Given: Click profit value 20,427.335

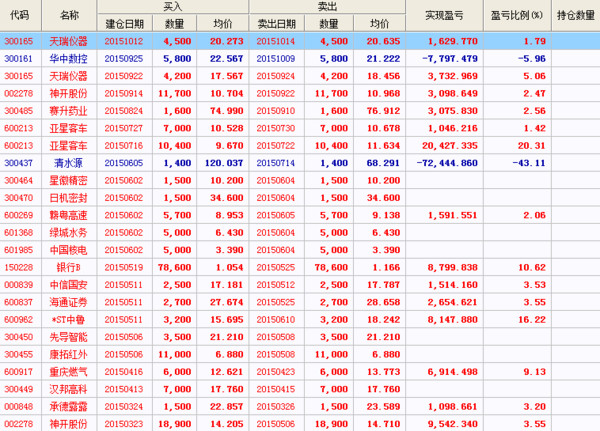Looking at the screenshot, I should point(450,145).
